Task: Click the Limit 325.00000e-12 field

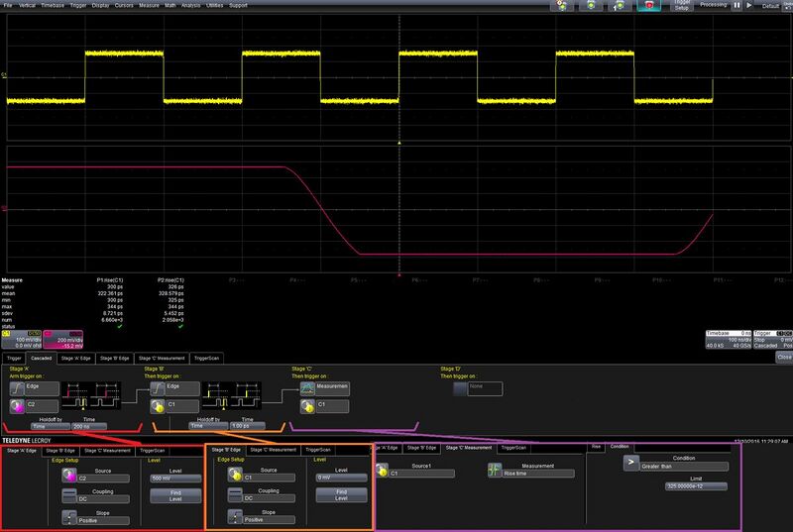Action: pyautogui.click(x=697, y=486)
